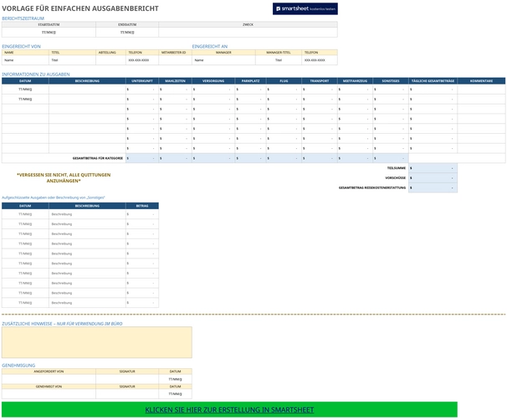The height and width of the screenshot is (420, 507).
Task: Click the empty cell under ANGEFORDERT VON
Action: pyautogui.click(x=49, y=379)
